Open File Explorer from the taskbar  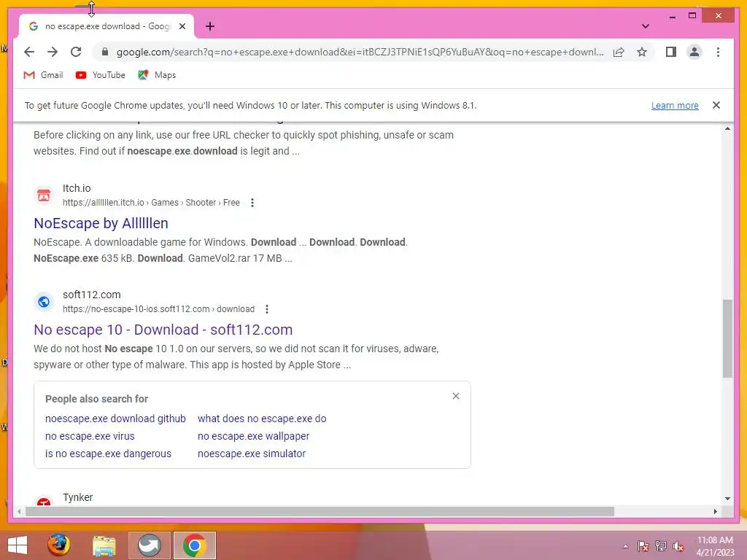[104, 545]
